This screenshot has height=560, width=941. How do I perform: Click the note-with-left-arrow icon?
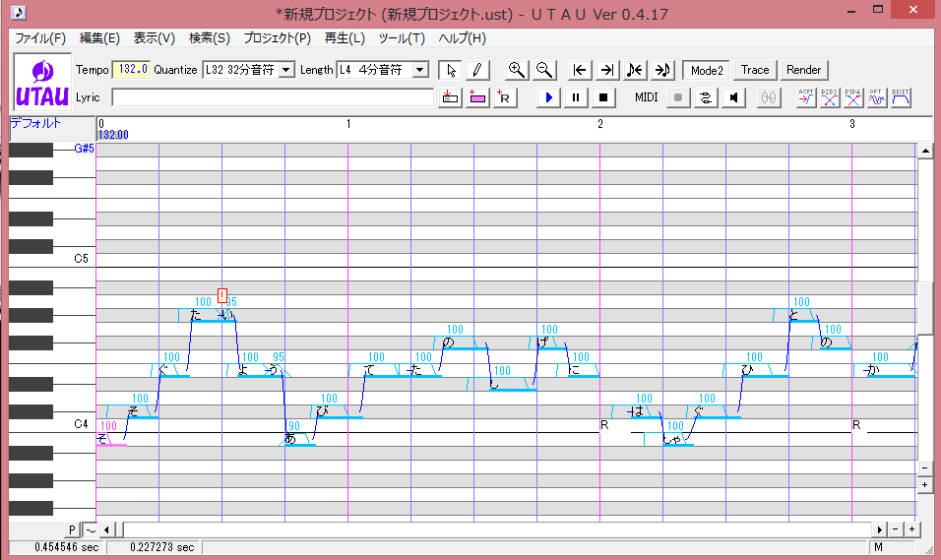coord(635,70)
